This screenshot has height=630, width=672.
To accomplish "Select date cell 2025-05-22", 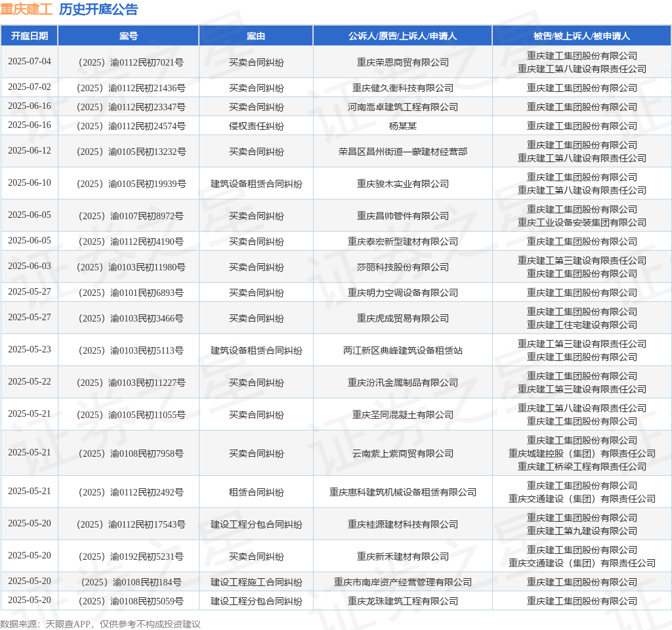I will tap(29, 381).
